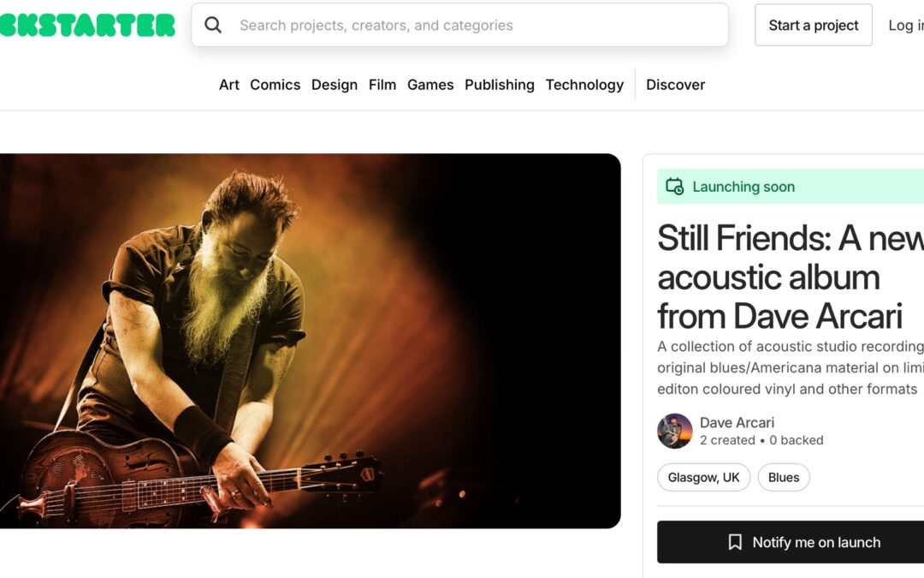Open the Discover menu
The height and width of the screenshot is (578, 924).
675,85
